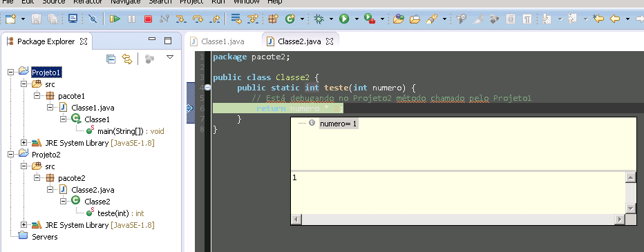
Task: Toggle Skip All Breakpoints
Action: 93,19
